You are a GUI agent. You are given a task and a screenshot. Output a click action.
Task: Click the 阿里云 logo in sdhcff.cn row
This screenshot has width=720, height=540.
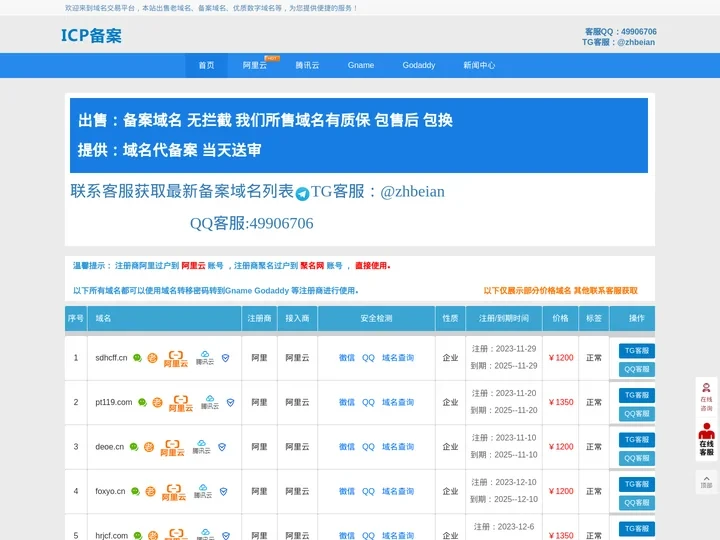176,359
